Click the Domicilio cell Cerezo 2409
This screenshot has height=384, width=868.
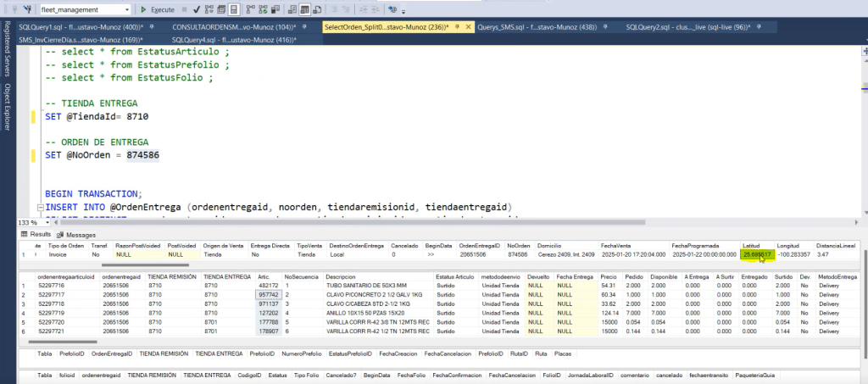(566, 254)
